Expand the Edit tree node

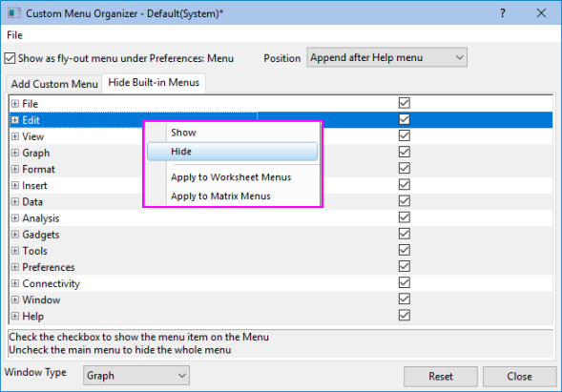tap(14, 120)
